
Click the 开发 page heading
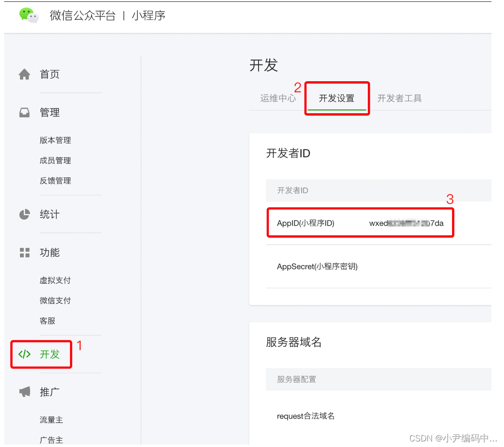pos(264,65)
